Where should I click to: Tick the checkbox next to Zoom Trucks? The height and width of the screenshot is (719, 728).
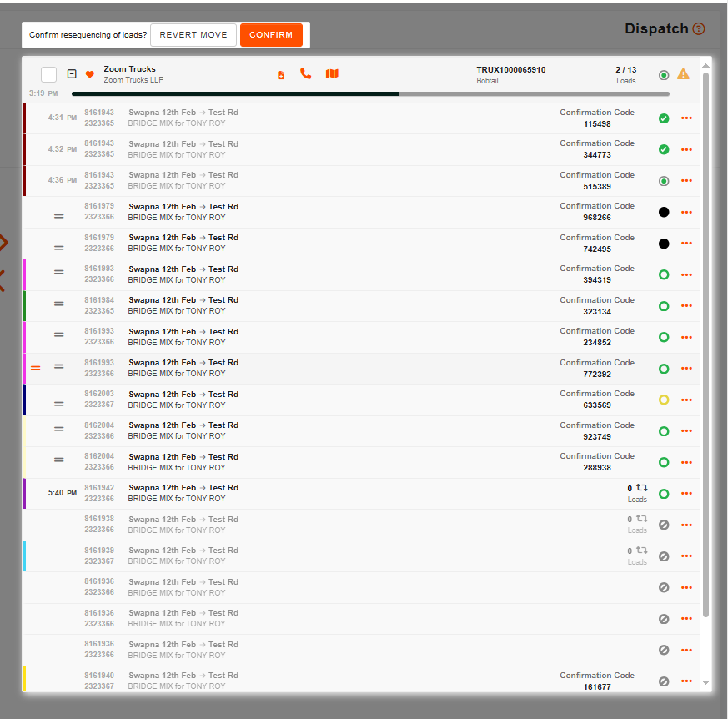coord(49,74)
